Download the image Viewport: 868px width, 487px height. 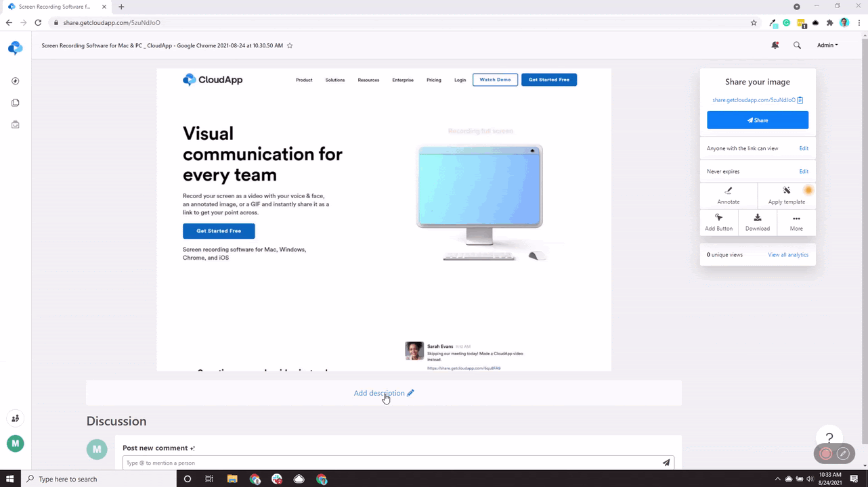pos(758,223)
